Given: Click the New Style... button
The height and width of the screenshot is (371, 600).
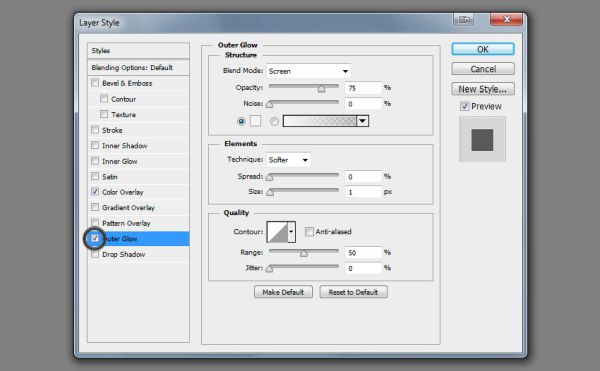Looking at the screenshot, I should (x=483, y=89).
